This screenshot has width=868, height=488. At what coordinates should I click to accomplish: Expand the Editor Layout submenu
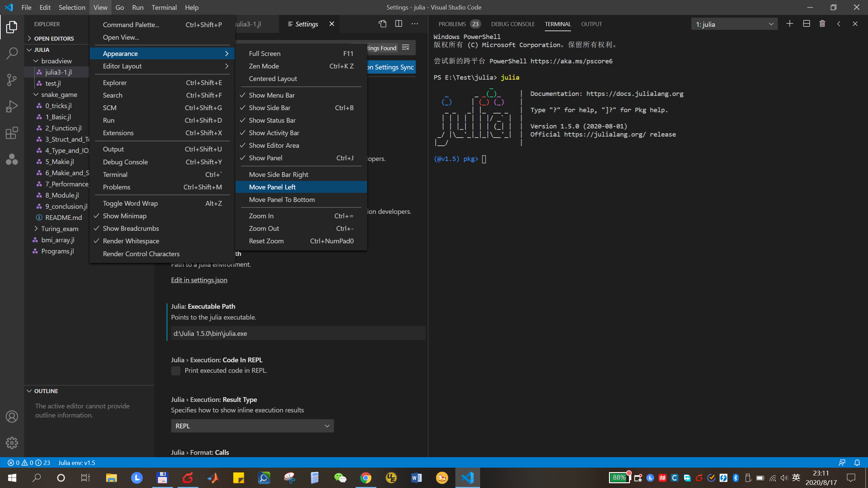pos(162,66)
